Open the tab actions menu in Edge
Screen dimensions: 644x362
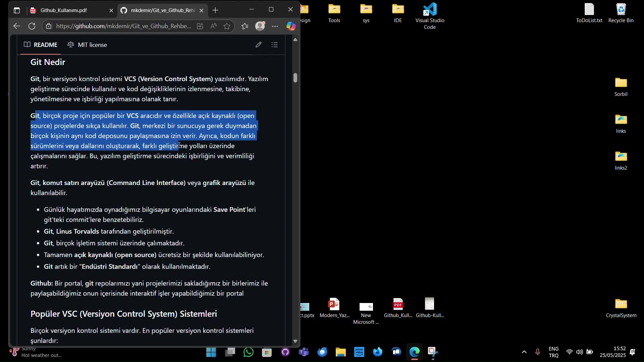[17, 10]
